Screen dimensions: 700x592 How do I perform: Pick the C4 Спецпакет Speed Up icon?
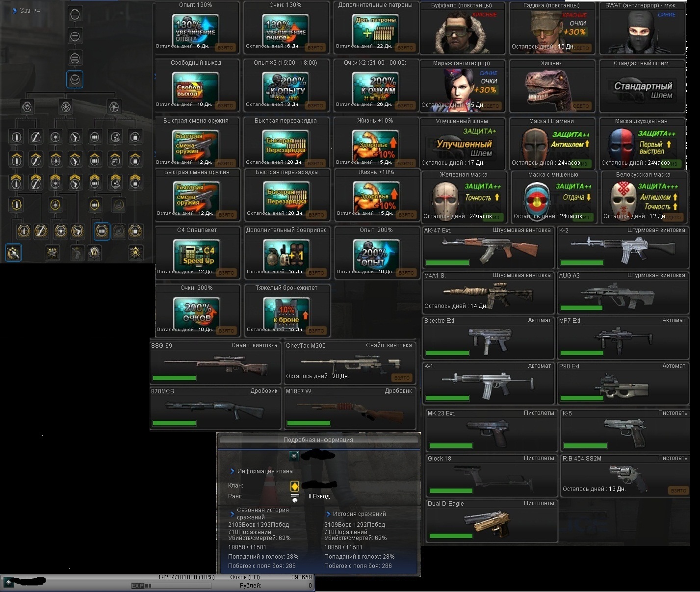pyautogui.click(x=196, y=256)
